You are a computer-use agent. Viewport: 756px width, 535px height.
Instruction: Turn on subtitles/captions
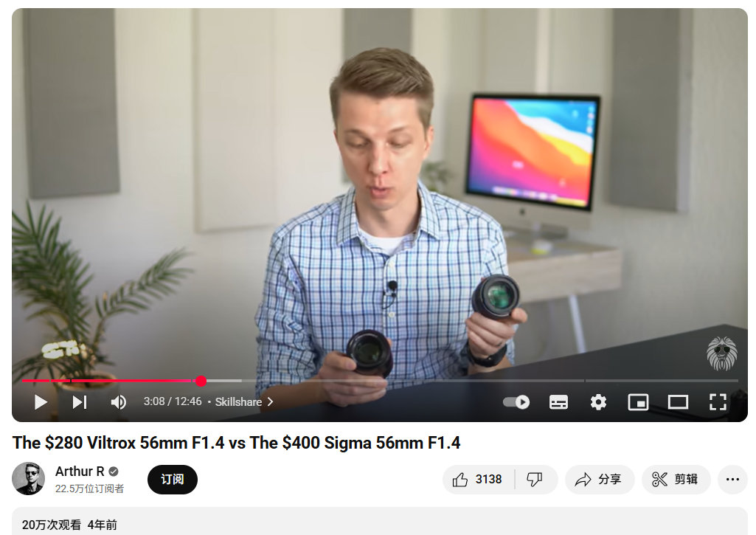click(x=558, y=402)
